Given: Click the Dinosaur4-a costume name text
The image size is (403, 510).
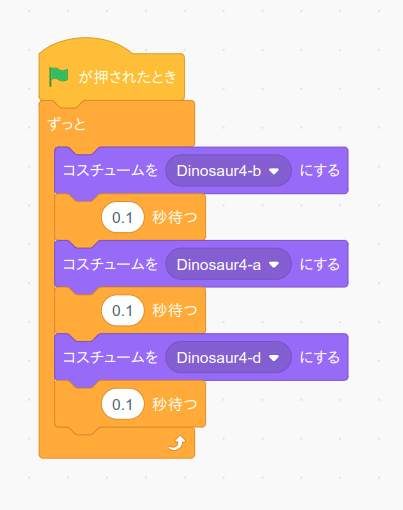Looking at the screenshot, I should tap(219, 265).
